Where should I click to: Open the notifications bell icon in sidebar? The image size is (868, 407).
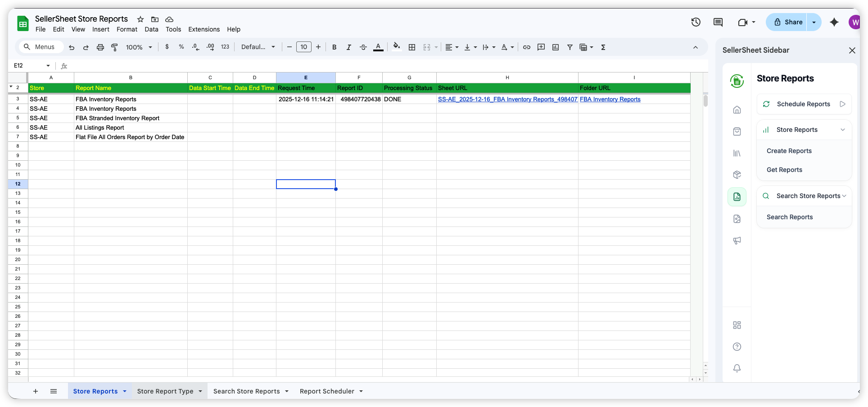[x=737, y=368]
